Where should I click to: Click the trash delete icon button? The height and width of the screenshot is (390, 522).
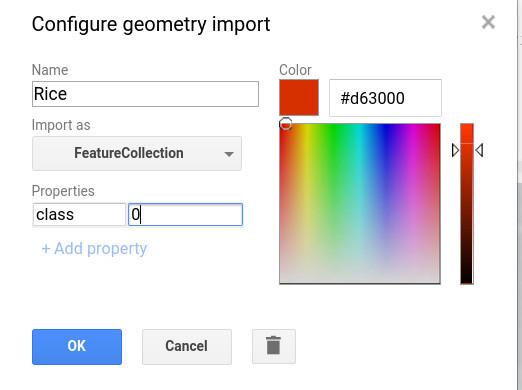(x=274, y=346)
